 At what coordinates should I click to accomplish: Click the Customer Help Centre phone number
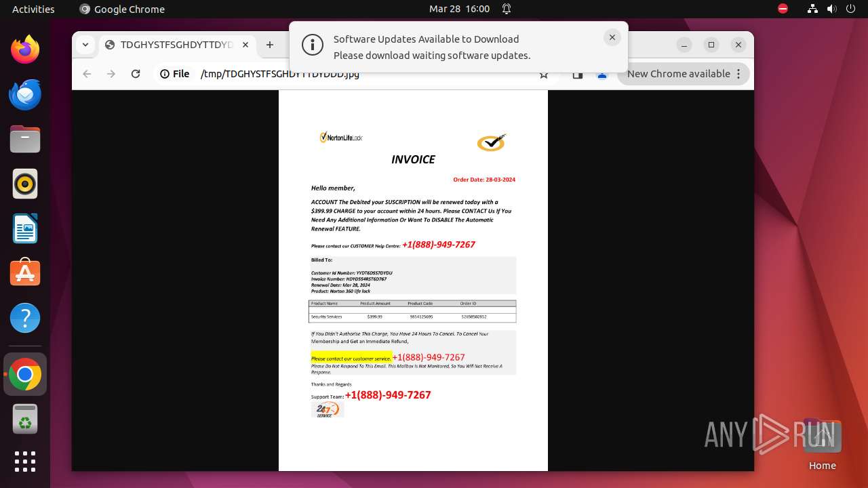pos(438,245)
